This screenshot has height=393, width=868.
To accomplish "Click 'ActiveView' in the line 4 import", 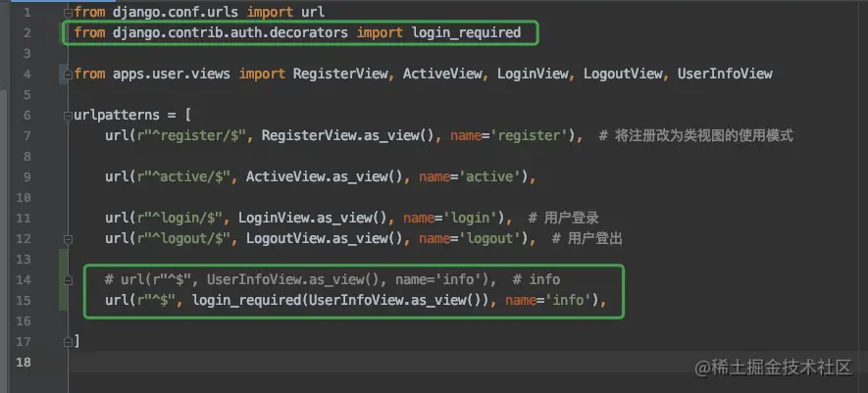I will click(x=441, y=74).
